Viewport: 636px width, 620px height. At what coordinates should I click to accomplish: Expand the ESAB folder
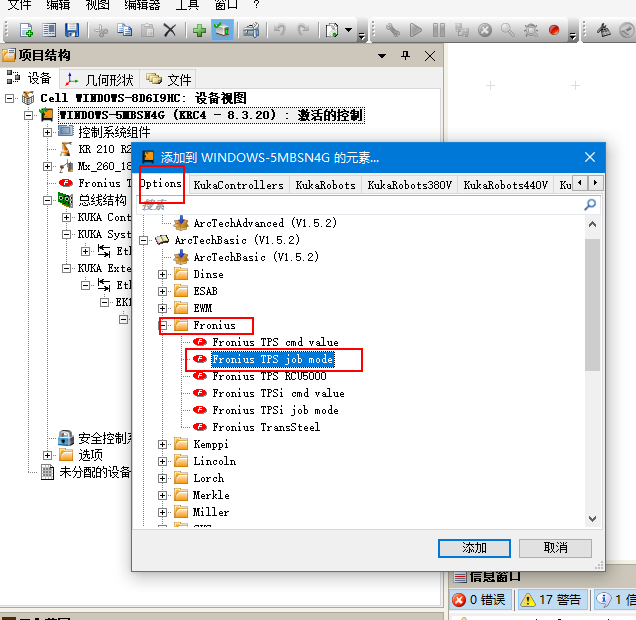tap(162, 292)
